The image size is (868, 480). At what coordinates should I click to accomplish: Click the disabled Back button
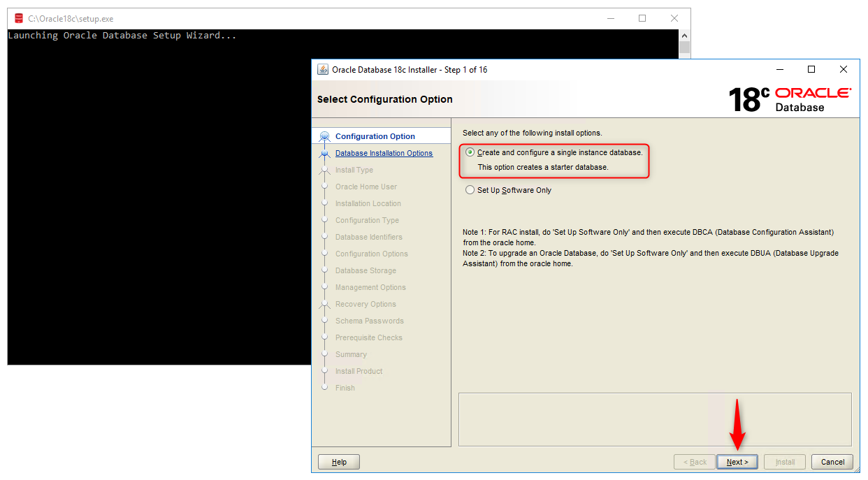(x=694, y=462)
